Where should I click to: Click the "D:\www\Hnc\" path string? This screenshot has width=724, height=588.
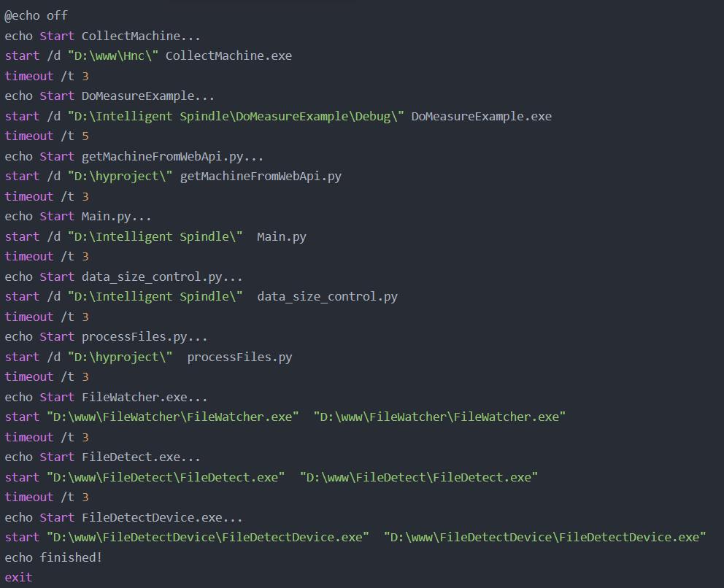coord(113,56)
